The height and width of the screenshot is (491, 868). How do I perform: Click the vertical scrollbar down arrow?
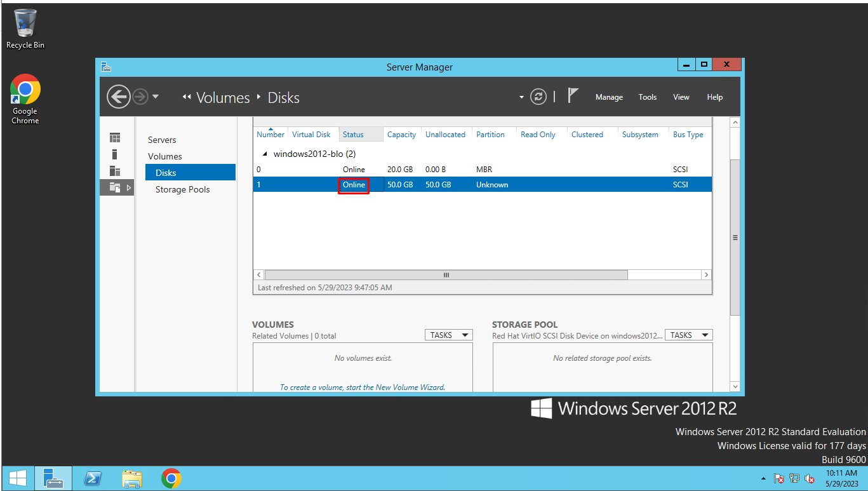[735, 386]
